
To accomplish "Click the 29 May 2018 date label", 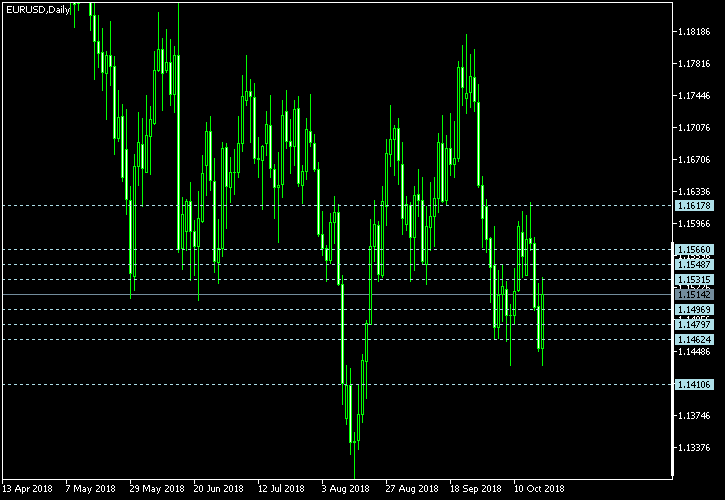I will pyautogui.click(x=157, y=489).
